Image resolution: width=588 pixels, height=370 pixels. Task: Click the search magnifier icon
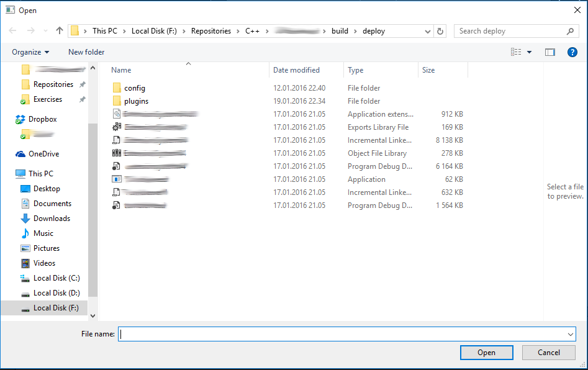(x=570, y=31)
